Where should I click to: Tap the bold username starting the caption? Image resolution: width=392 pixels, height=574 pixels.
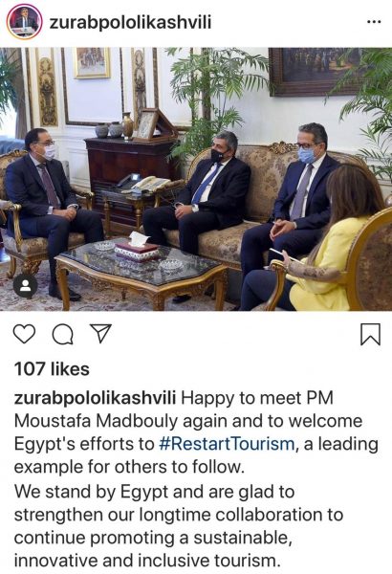coord(96,398)
